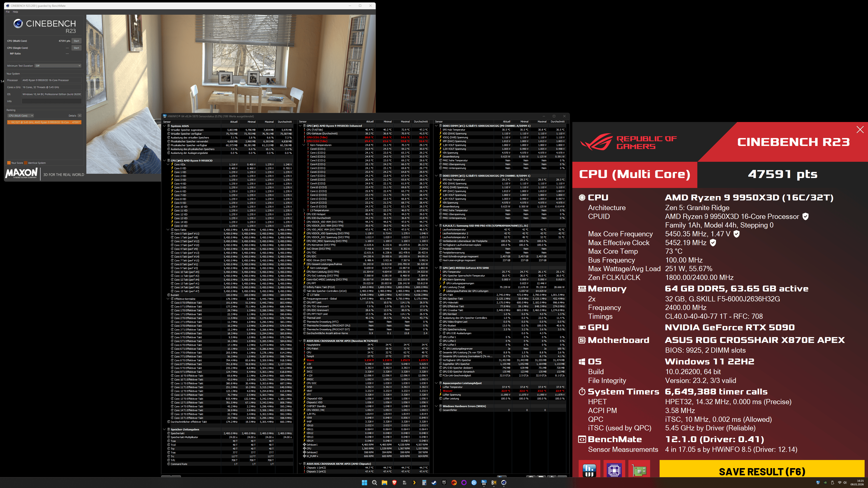Collapse the Core VIDs tree node
Screen dimensions: 868x488
168,164
